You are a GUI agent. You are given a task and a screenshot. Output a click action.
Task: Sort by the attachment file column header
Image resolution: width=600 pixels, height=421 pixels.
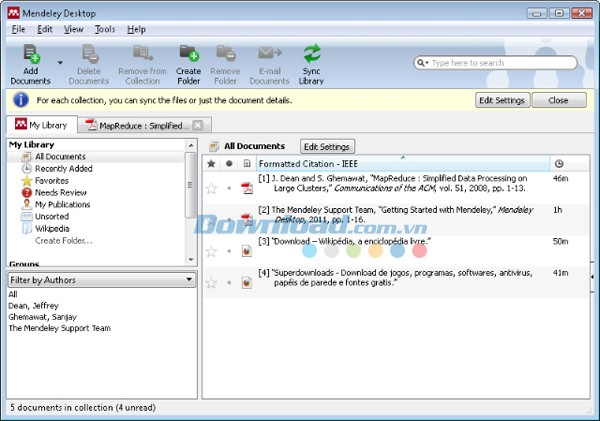tap(247, 164)
